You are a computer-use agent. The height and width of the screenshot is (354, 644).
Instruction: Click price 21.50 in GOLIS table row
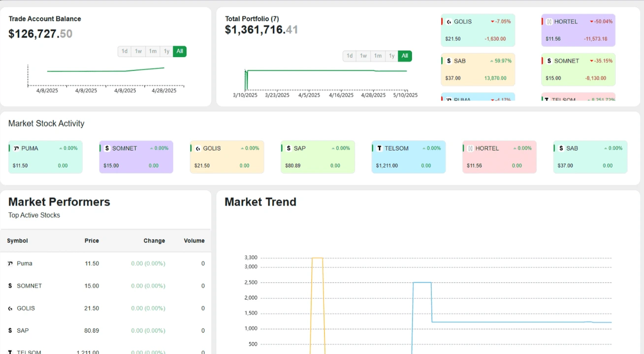92,309
